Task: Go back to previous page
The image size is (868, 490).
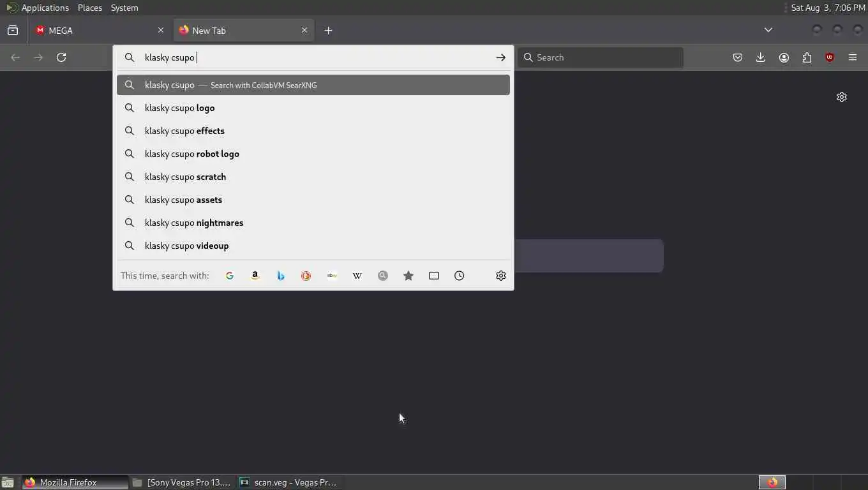Action: click(x=15, y=57)
